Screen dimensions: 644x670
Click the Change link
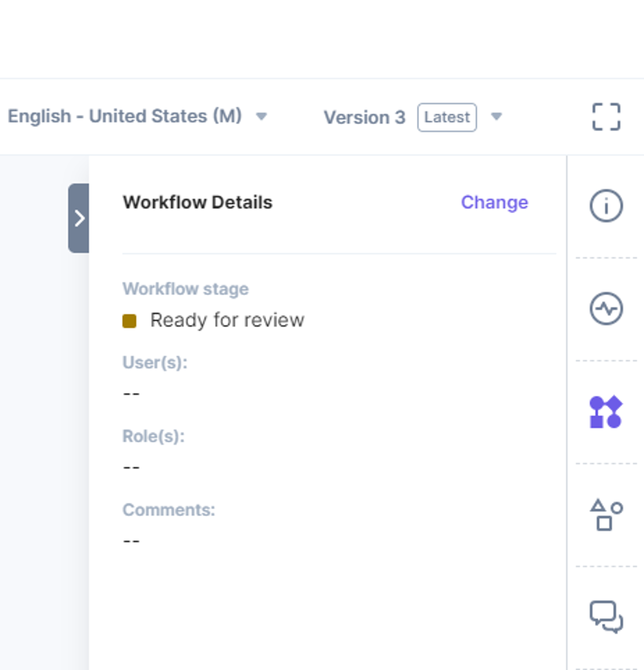(495, 202)
